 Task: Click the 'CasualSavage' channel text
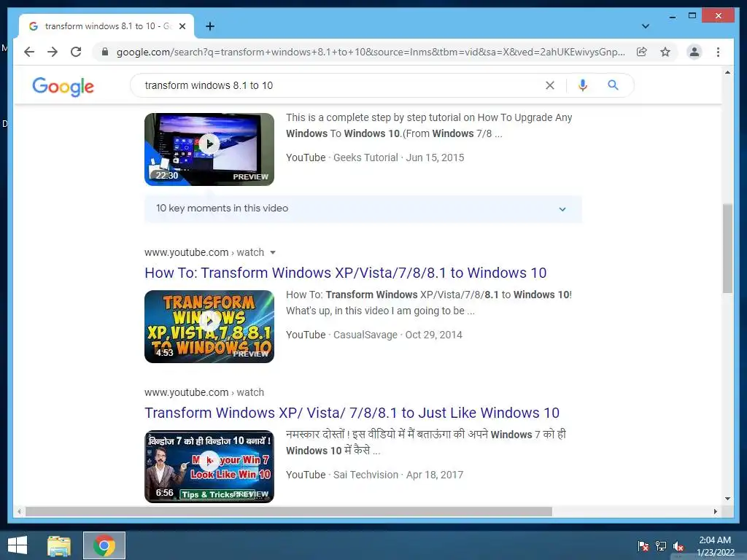365,335
